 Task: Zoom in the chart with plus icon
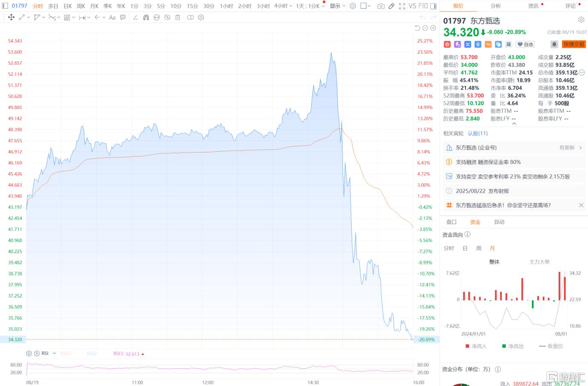[x=433, y=28]
